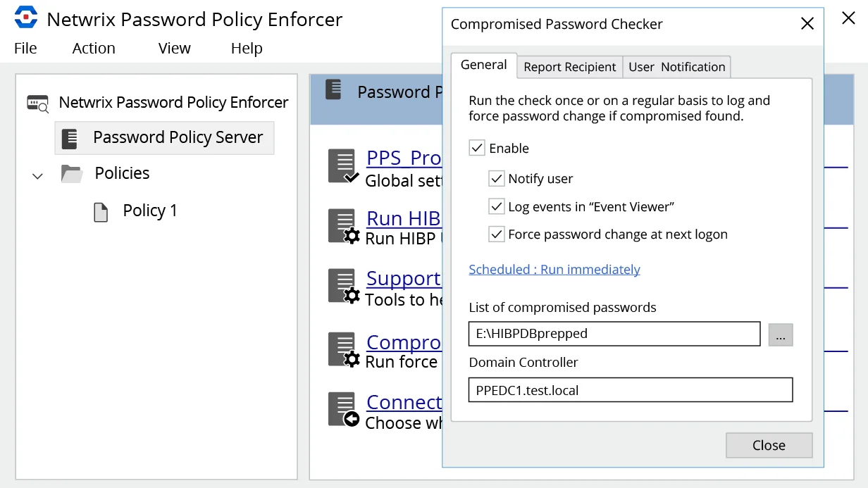Toggle Log events in Event Viewer checkbox
This screenshot has width=868, height=488.
coord(496,206)
